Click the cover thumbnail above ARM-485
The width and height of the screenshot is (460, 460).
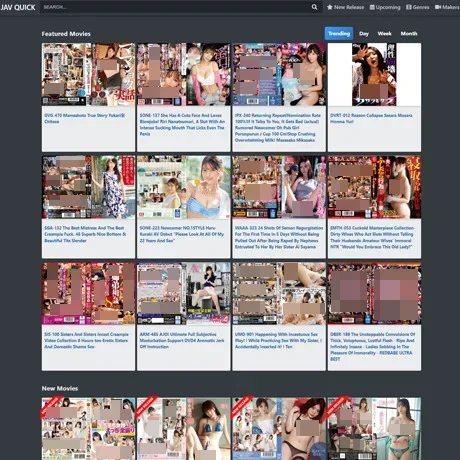184,293
